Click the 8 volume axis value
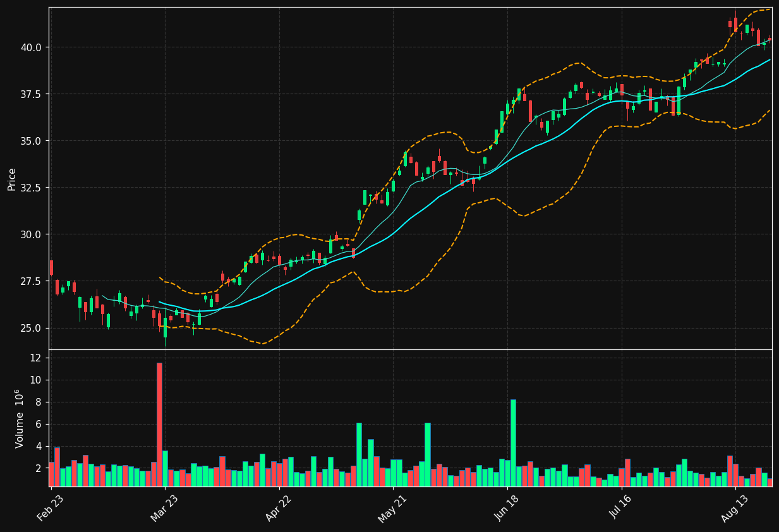The width and height of the screenshot is (779, 532). (x=40, y=402)
